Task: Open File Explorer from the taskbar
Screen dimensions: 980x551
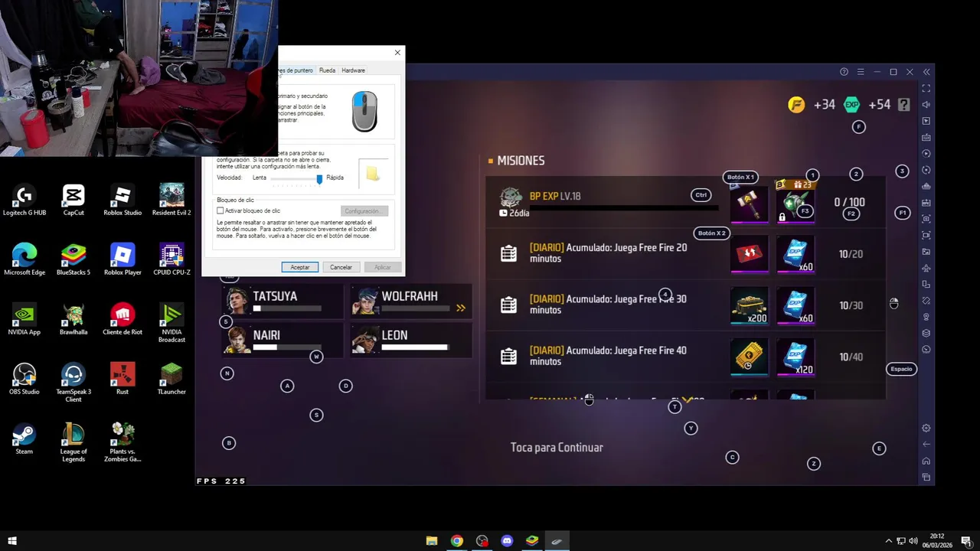Action: pos(432,541)
